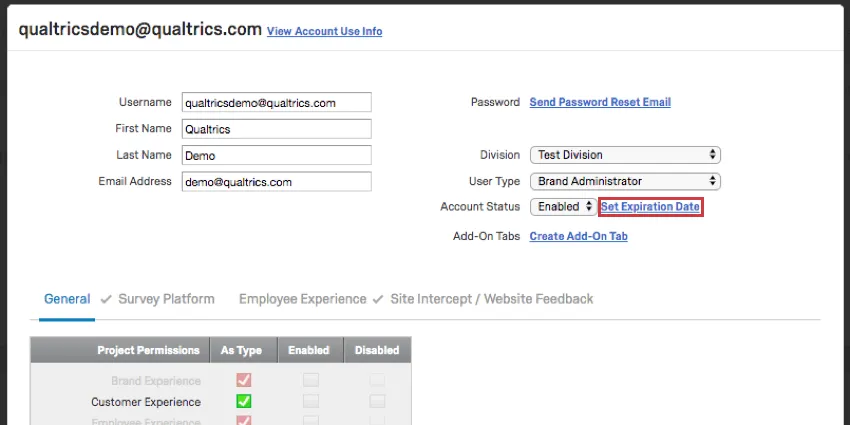Viewport: 850px width, 425px height.
Task: Click Send Password Reset Email link
Action: tap(600, 102)
